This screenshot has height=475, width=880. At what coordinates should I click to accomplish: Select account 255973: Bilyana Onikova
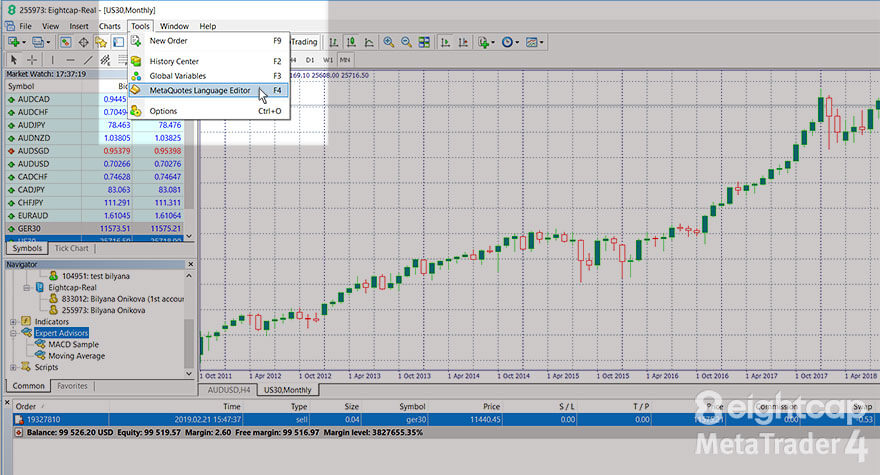coord(103,310)
